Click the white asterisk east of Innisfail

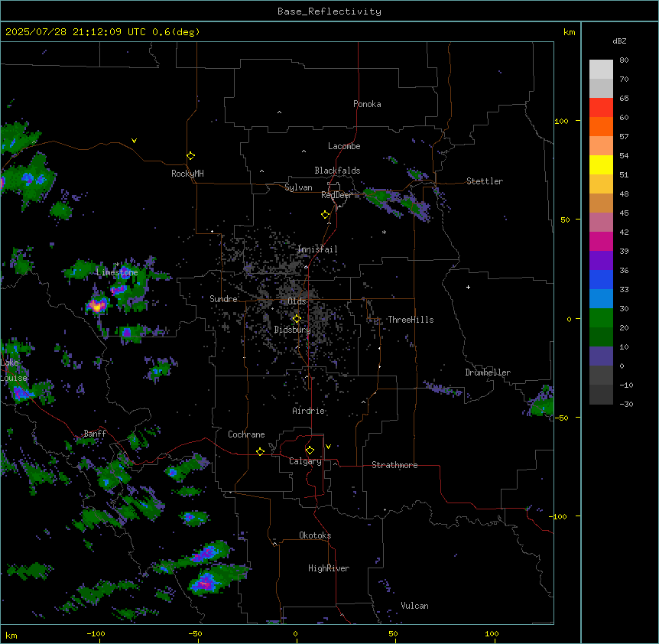tap(384, 232)
